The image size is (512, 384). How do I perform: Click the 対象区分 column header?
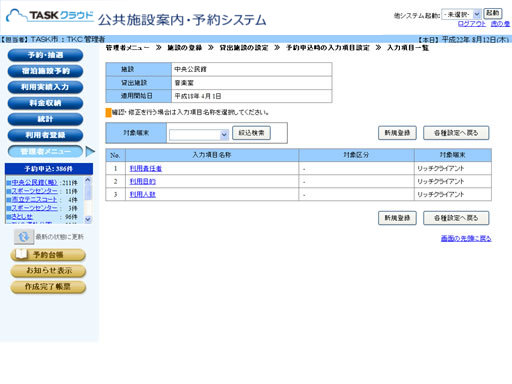point(356,155)
